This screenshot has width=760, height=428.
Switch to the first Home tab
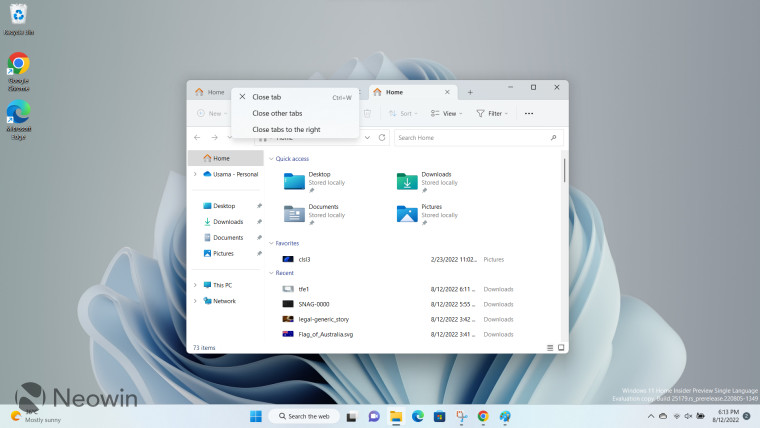(x=210, y=92)
